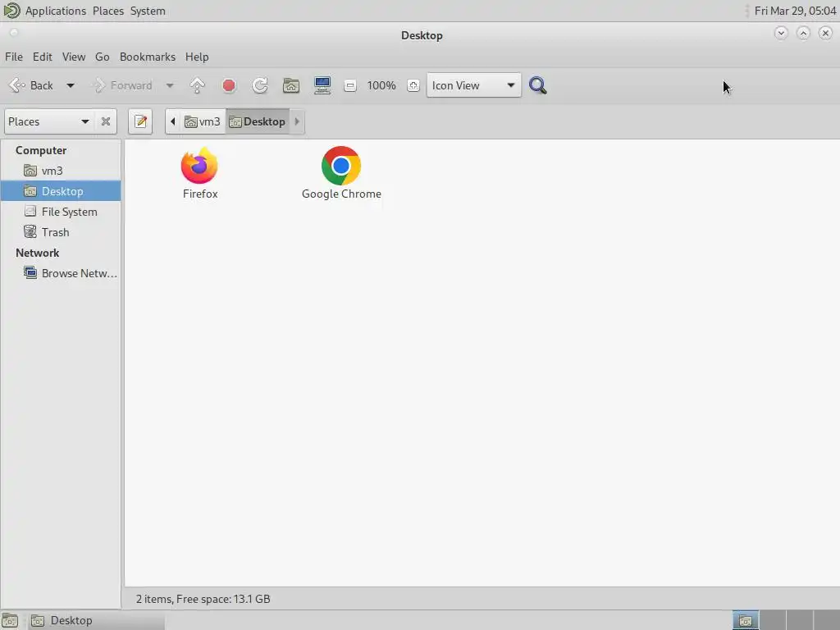
Task: Click the red Stop loading icon
Action: point(229,85)
